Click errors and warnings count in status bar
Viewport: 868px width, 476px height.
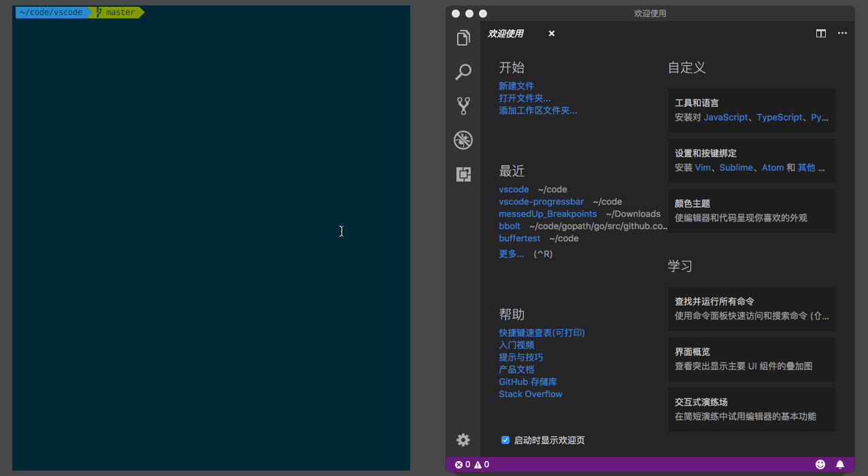[472, 464]
